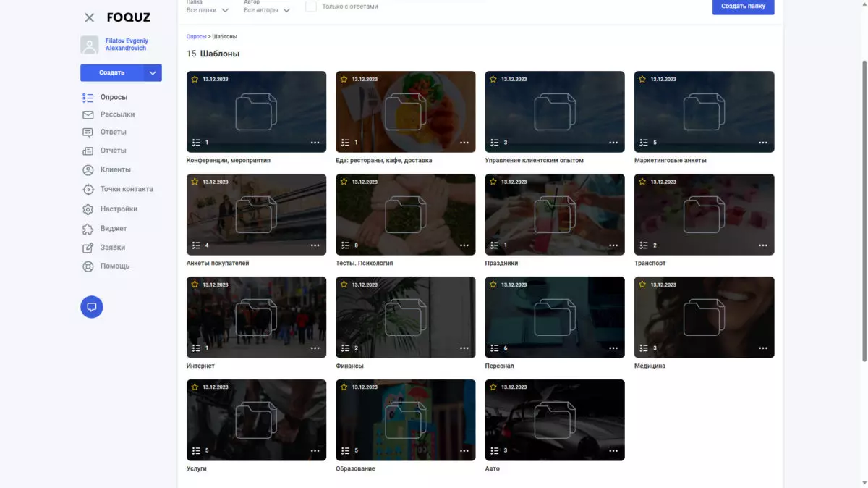Image resolution: width=868 pixels, height=488 pixels.
Task: Click the user avatar icon
Action: click(89, 45)
